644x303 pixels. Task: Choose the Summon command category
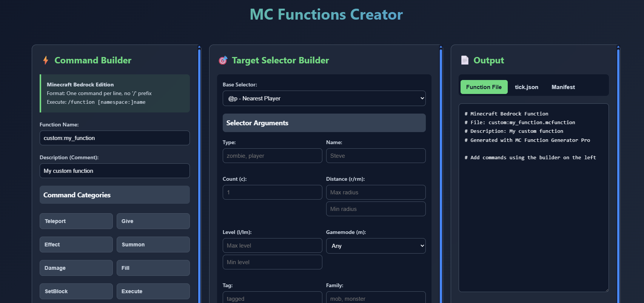(x=153, y=245)
